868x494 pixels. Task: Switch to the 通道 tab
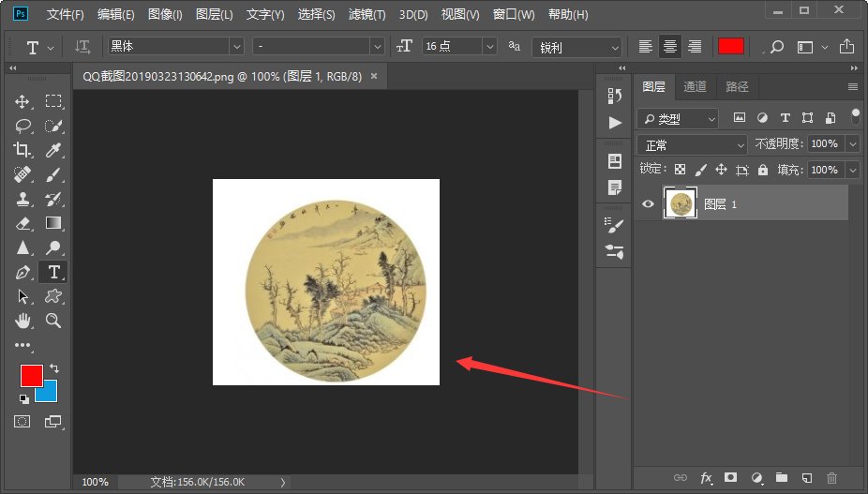pos(695,86)
